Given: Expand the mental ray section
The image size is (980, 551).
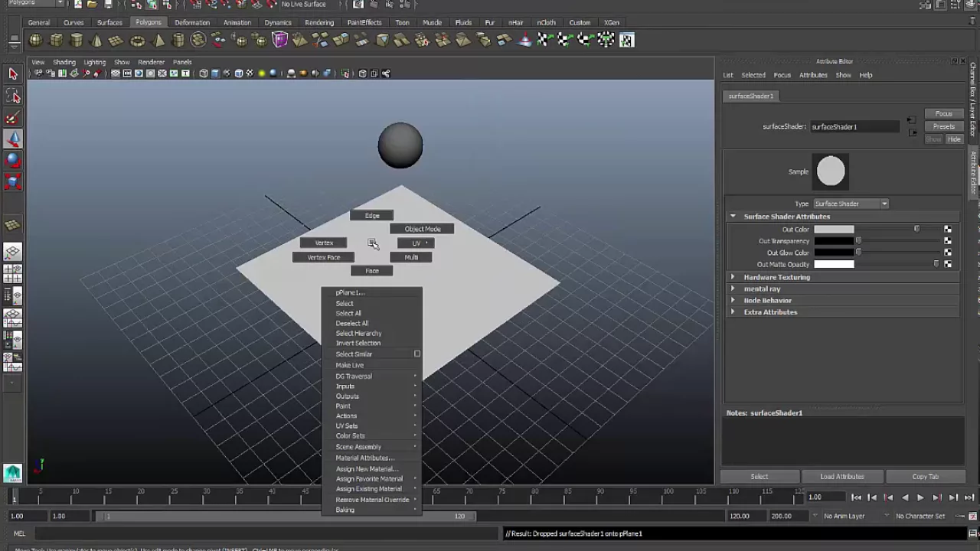Looking at the screenshot, I should (733, 289).
